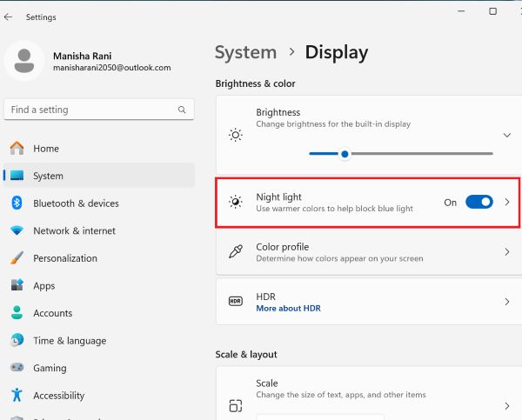Click the Network & internet wifi icon
Viewport: 522px width, 420px height.
[17, 231]
